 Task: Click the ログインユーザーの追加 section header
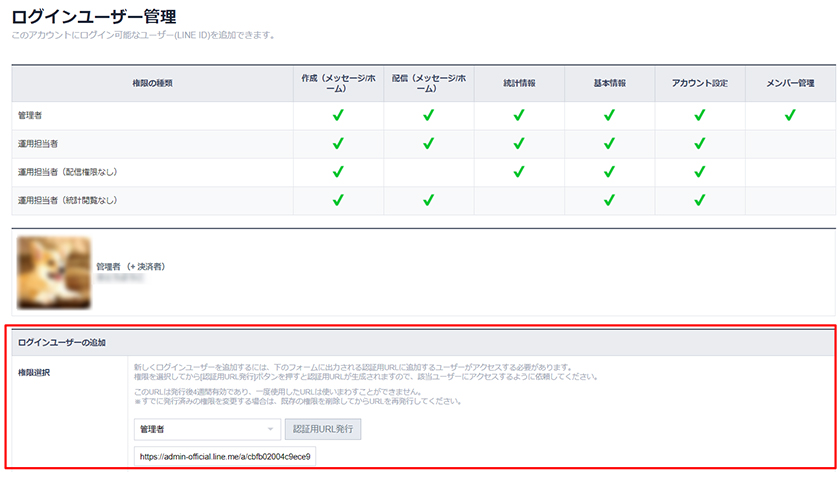click(x=64, y=342)
